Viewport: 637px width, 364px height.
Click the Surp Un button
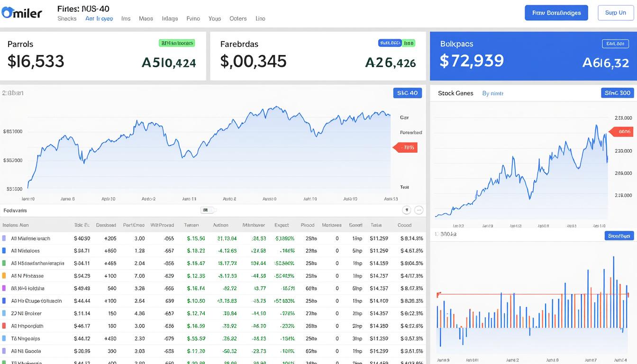pos(615,13)
